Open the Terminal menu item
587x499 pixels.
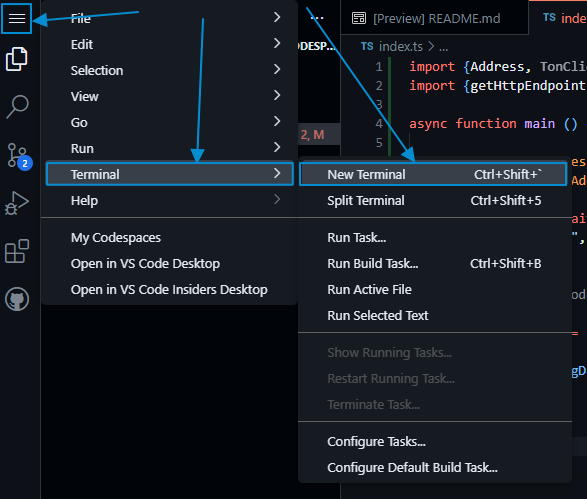[x=170, y=174]
